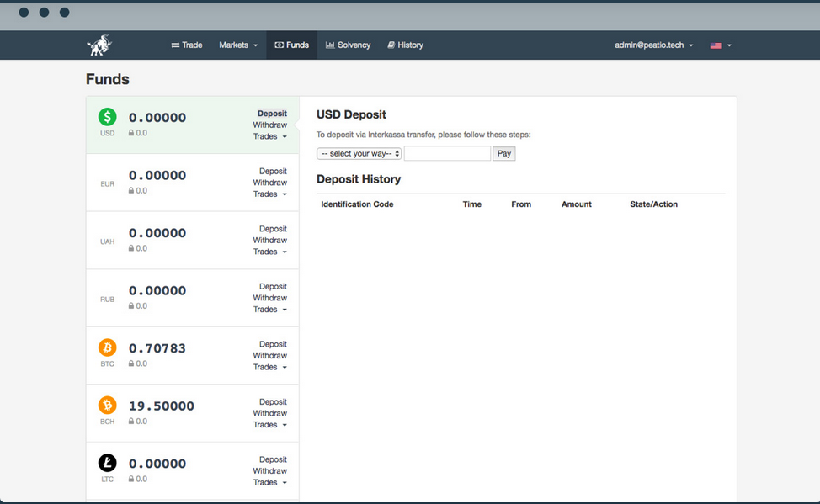The width and height of the screenshot is (820, 504).
Task: Click Withdraw for USD
Action: (x=270, y=125)
